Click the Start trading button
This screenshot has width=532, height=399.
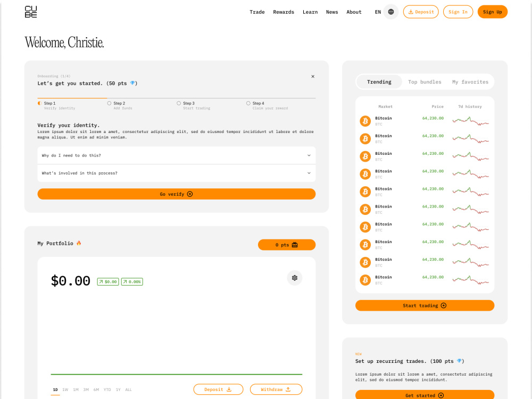pos(425,305)
